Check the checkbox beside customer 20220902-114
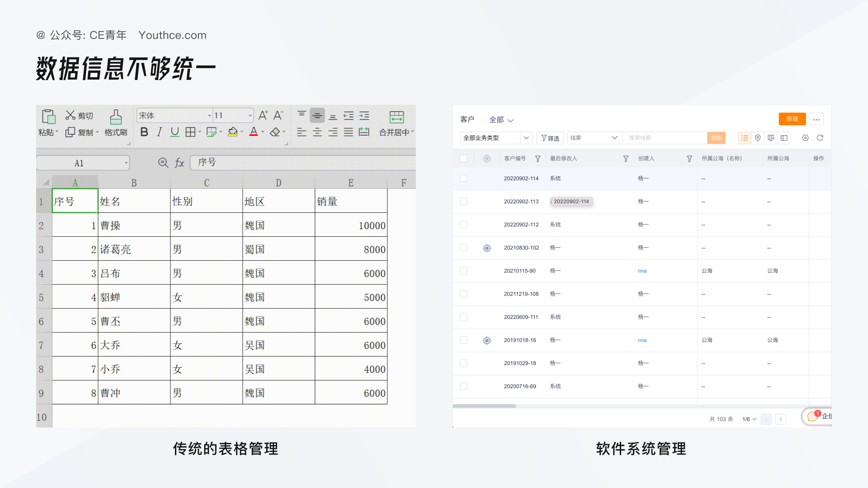The height and width of the screenshot is (488, 868). (463, 178)
